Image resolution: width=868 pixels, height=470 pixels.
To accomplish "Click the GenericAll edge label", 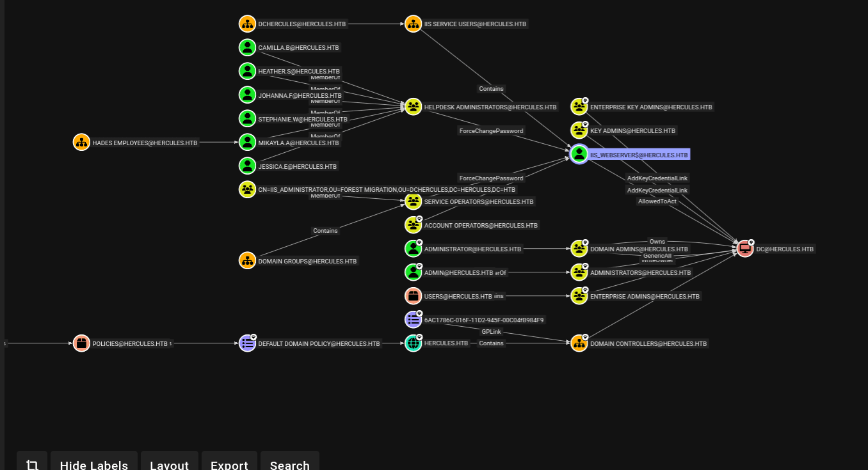I will pos(657,256).
